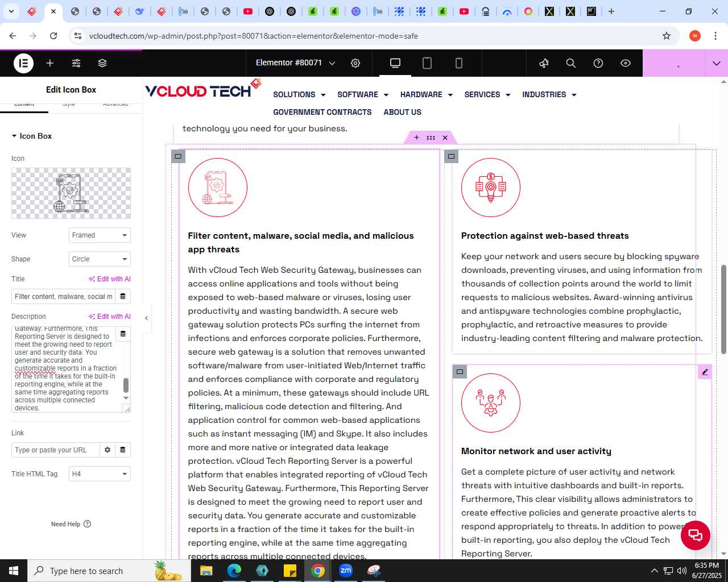Open the SOLUTIONS menu
The image size is (728, 582).
click(x=299, y=94)
